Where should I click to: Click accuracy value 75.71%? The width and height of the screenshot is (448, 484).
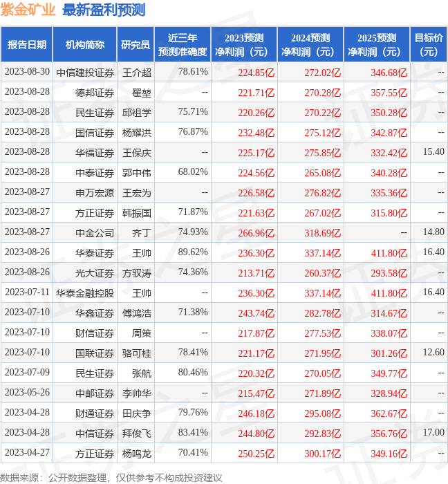coord(193,112)
